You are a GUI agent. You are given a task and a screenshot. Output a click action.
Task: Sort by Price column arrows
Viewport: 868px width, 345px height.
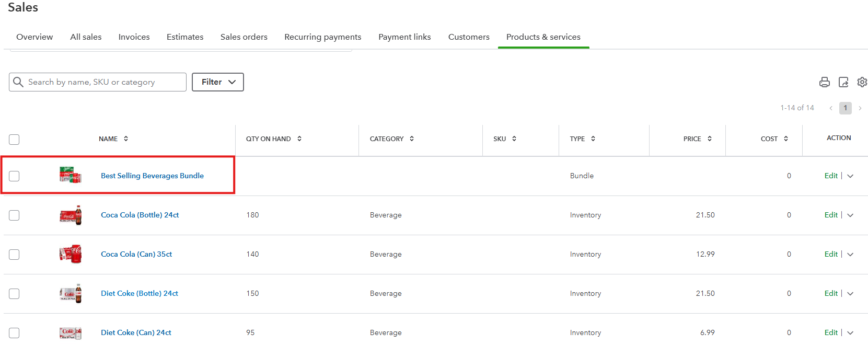coord(710,139)
